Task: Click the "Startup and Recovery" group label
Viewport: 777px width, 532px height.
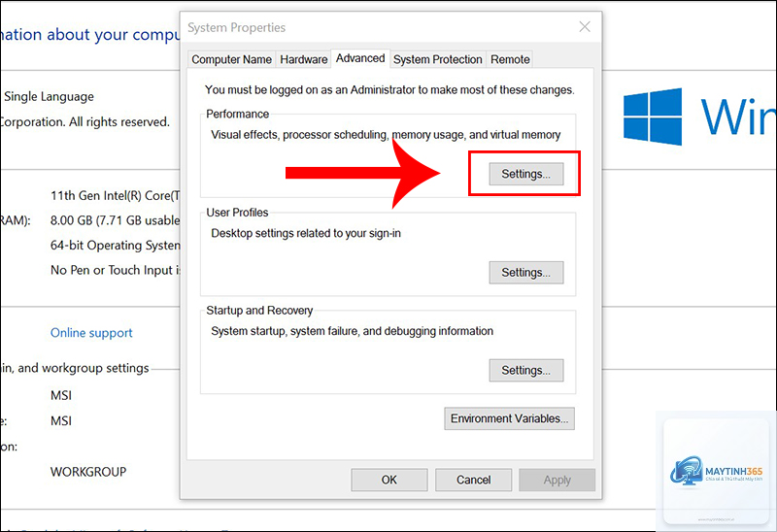Action: coord(259,311)
